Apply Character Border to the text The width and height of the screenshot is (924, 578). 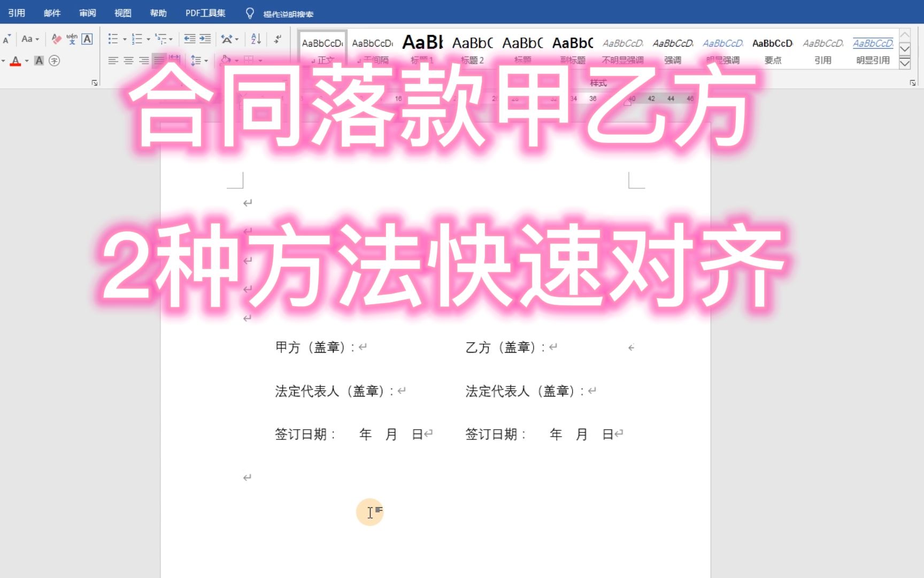[87, 39]
